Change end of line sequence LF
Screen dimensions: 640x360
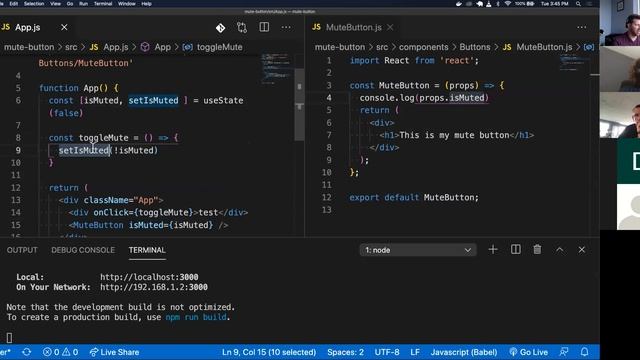(x=415, y=352)
